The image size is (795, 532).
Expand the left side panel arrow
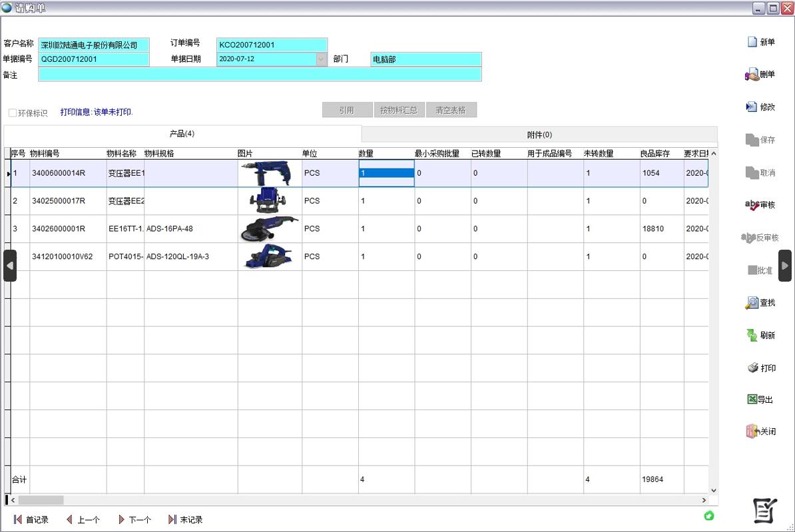click(10, 266)
